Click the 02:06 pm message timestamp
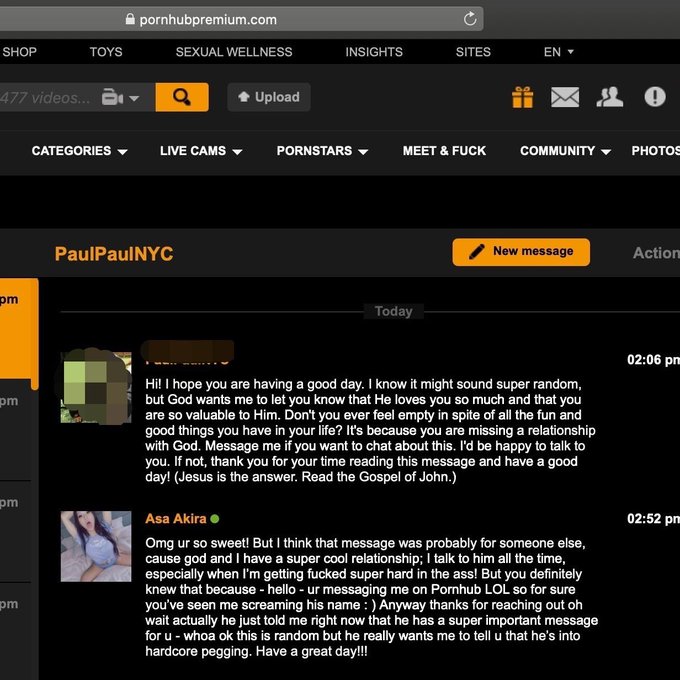The image size is (680, 680). click(653, 360)
